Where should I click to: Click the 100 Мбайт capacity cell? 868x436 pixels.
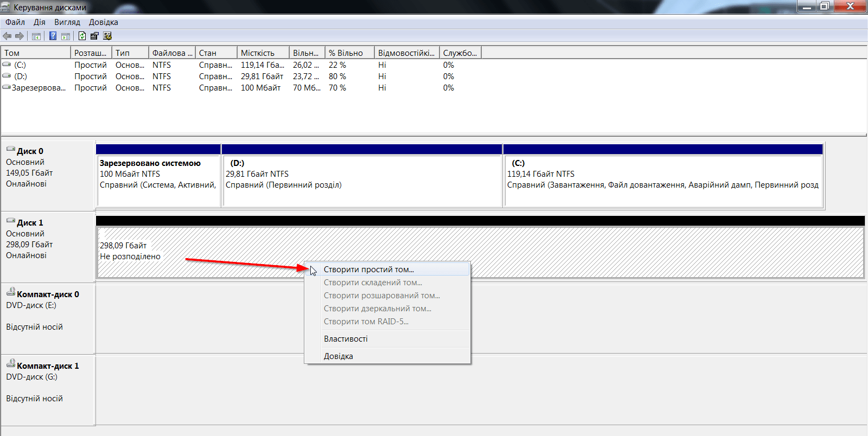click(260, 88)
